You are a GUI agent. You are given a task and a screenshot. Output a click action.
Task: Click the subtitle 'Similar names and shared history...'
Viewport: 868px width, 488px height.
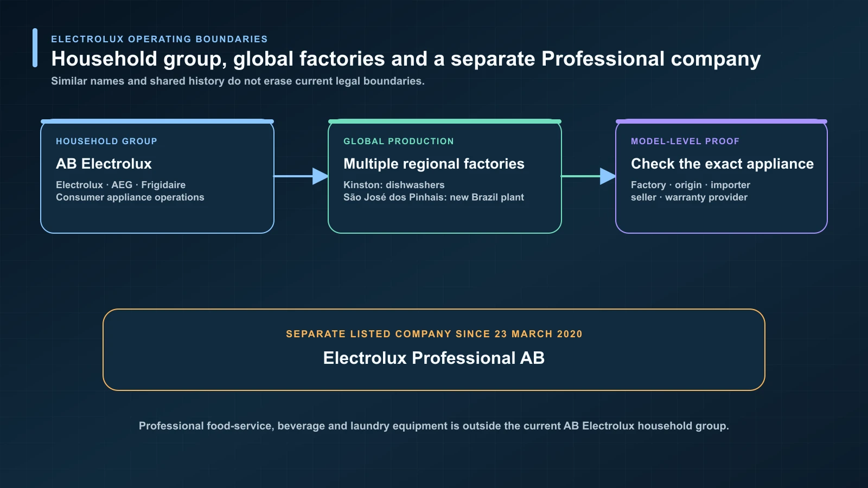[238, 81]
